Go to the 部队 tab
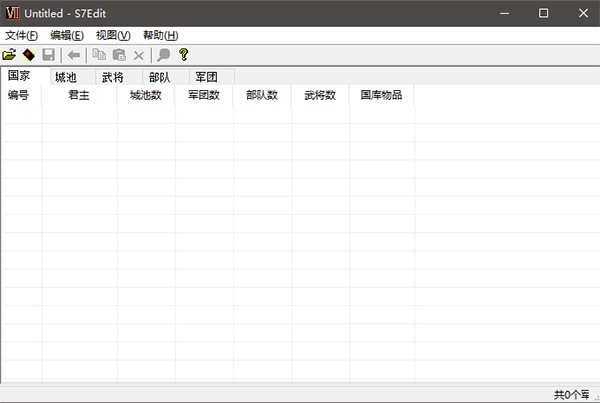 (x=160, y=77)
